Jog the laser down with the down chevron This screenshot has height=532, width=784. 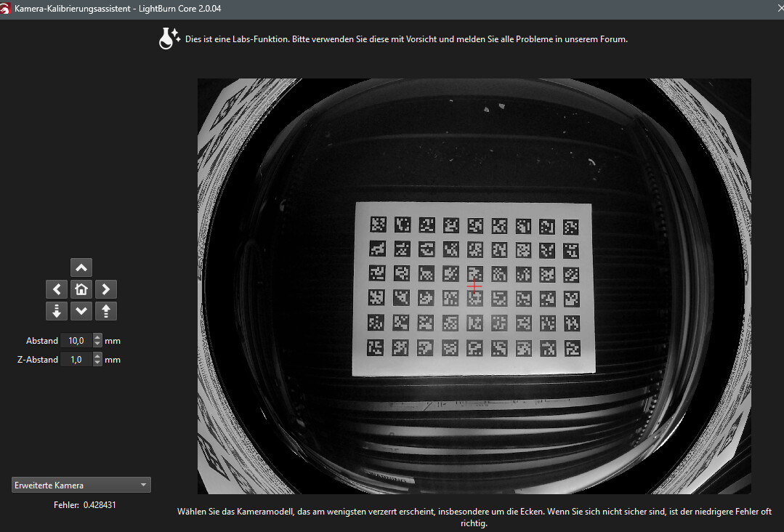[81, 311]
